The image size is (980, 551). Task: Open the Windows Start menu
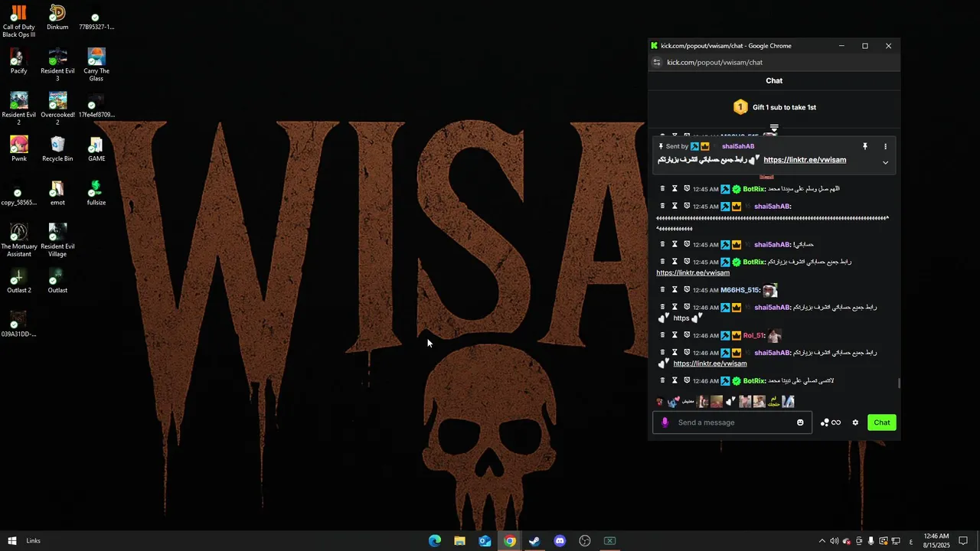tap(11, 541)
